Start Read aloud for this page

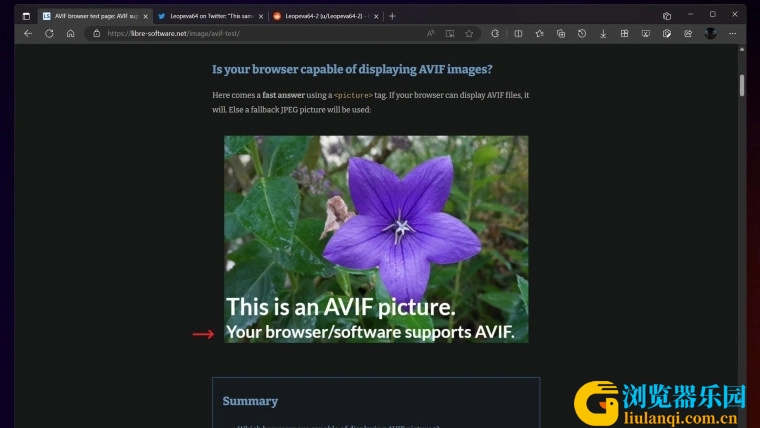point(430,33)
